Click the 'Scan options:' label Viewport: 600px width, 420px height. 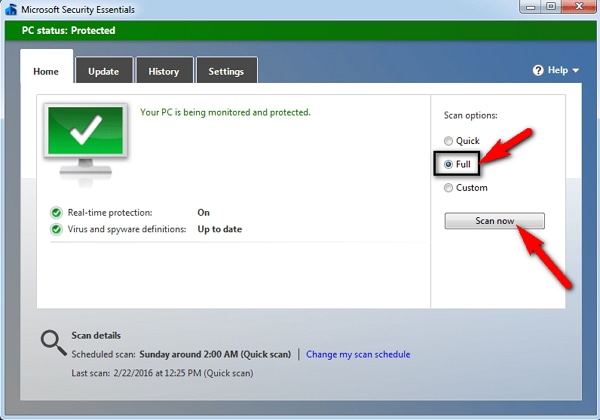click(x=471, y=116)
